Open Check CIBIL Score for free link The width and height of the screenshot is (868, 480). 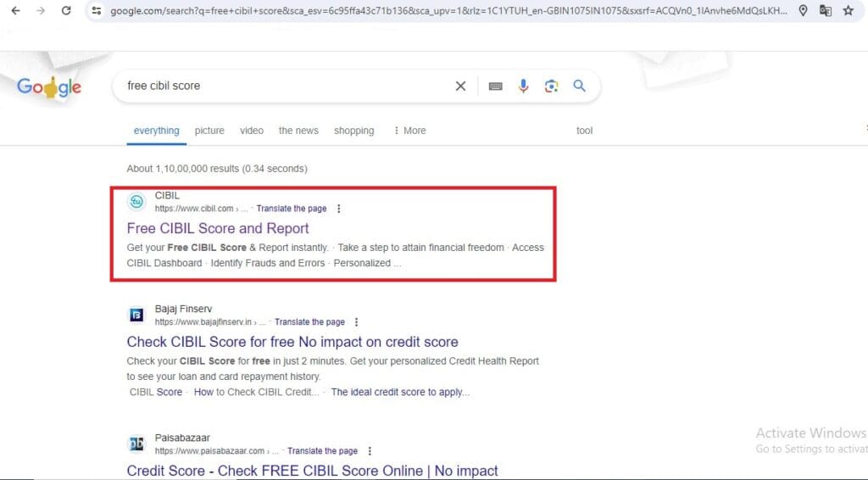point(292,342)
